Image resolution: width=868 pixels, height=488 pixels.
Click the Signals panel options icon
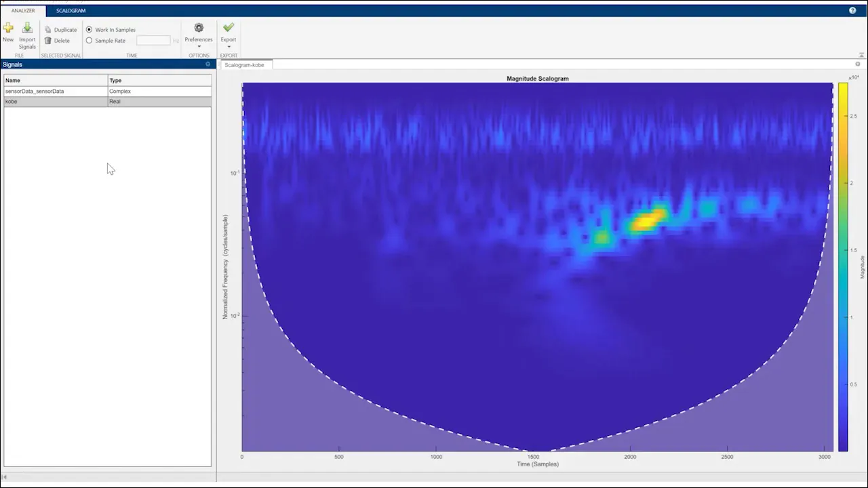[208, 64]
